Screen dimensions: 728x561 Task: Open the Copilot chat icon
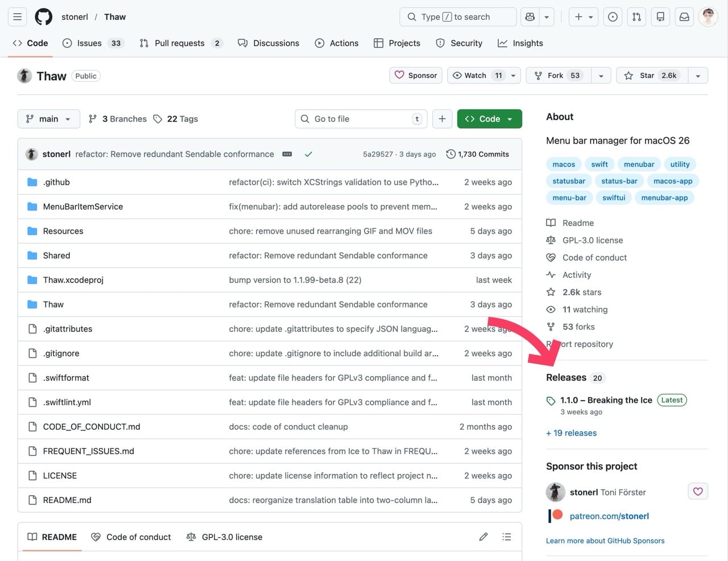tap(530, 17)
